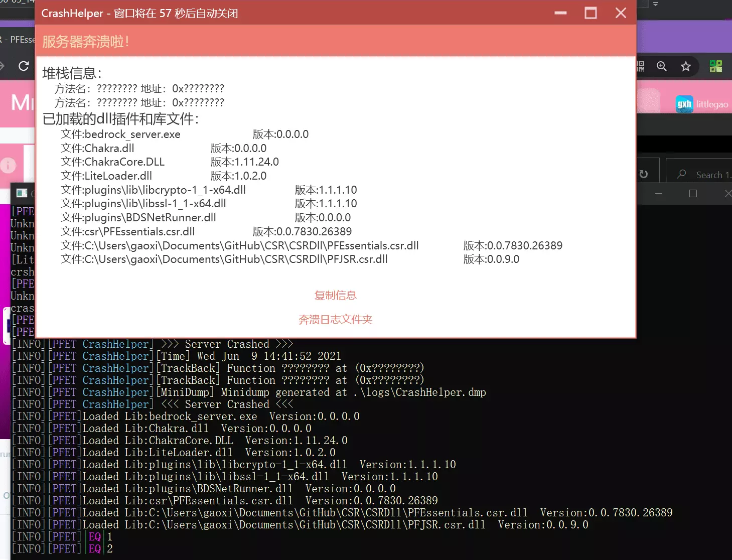Select the 文件:bedrock_server.exe entry in the dialog
The height and width of the screenshot is (560, 732).
coord(120,134)
